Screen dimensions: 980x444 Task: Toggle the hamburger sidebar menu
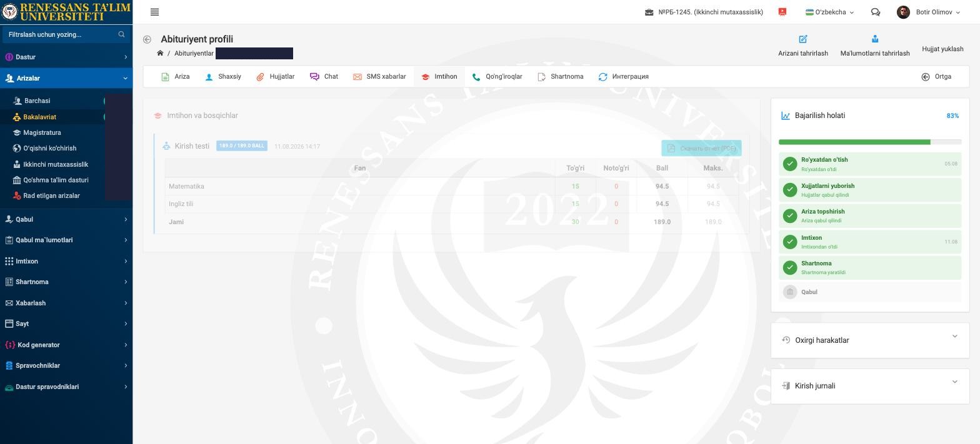click(x=154, y=12)
